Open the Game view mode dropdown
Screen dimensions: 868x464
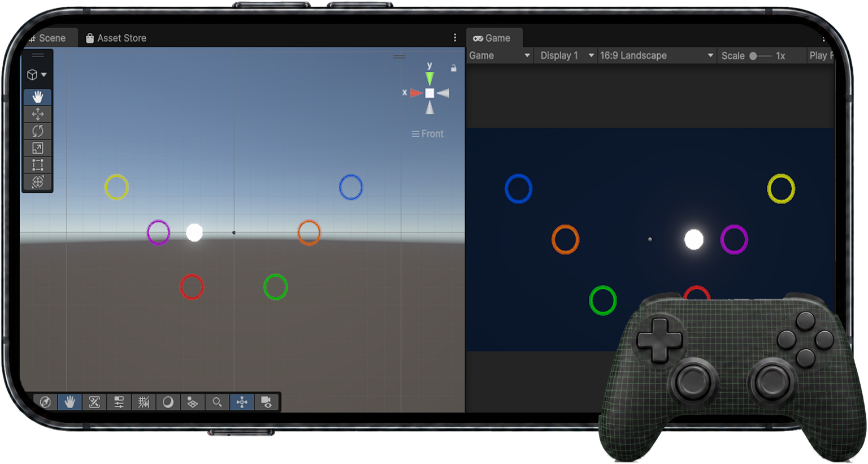500,55
